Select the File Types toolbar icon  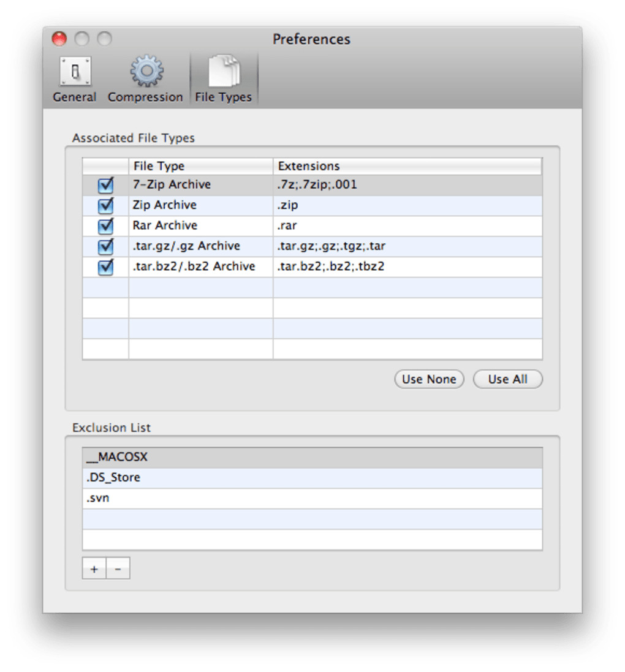click(223, 80)
